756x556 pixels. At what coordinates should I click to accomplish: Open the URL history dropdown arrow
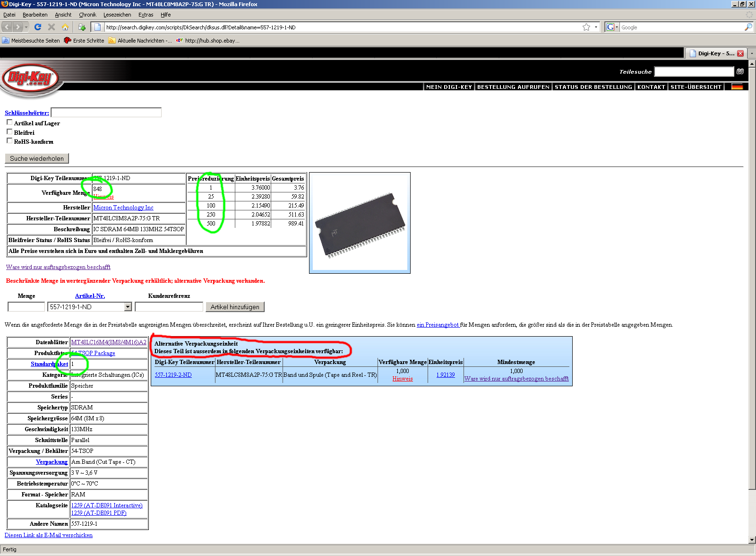pos(596,27)
